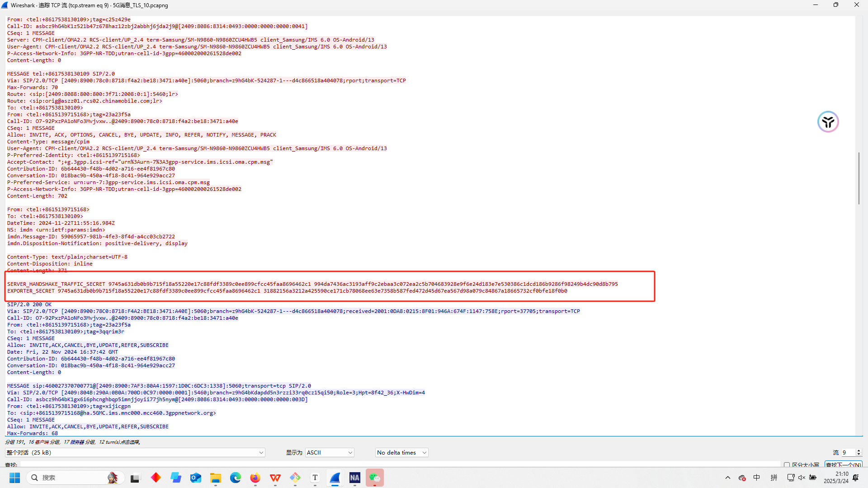868x488 pixels.
Task: Click the 查找下一个 find next button
Action: tap(843, 464)
